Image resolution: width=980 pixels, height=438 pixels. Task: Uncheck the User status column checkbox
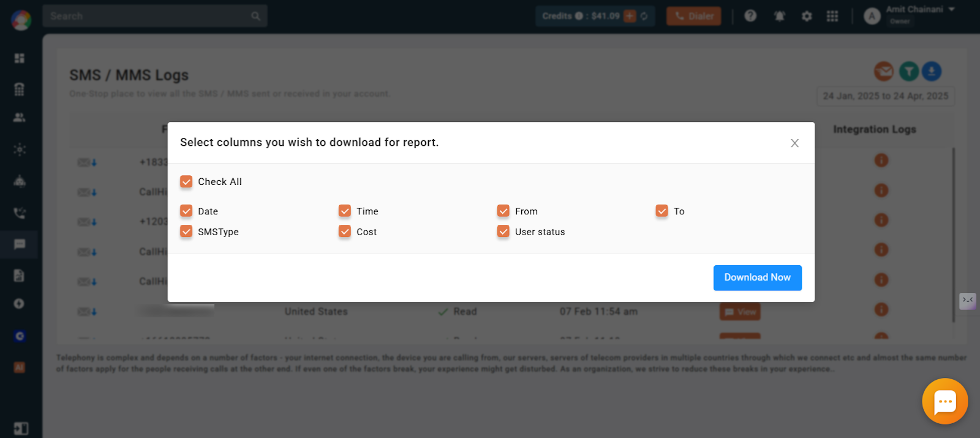(503, 232)
